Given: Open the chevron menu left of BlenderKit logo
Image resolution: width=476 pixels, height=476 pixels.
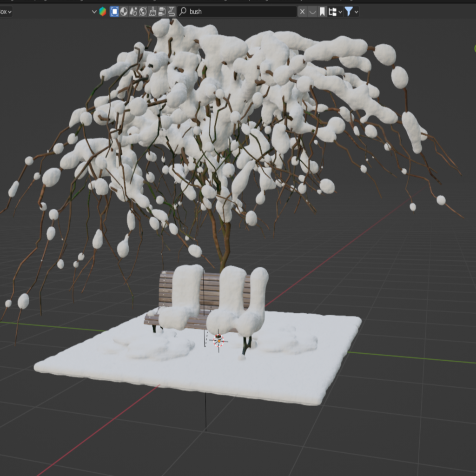Looking at the screenshot, I should 94,12.
